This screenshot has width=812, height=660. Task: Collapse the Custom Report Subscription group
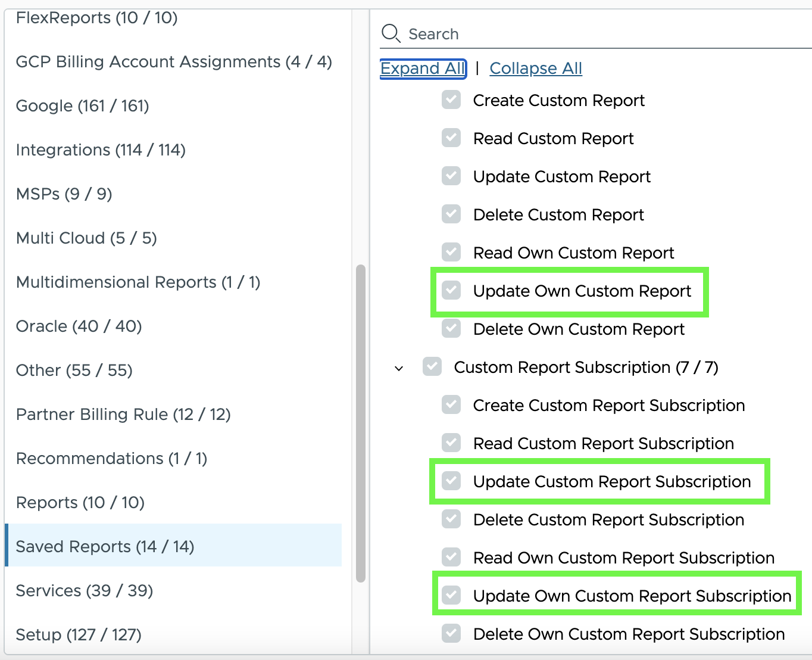click(x=399, y=368)
